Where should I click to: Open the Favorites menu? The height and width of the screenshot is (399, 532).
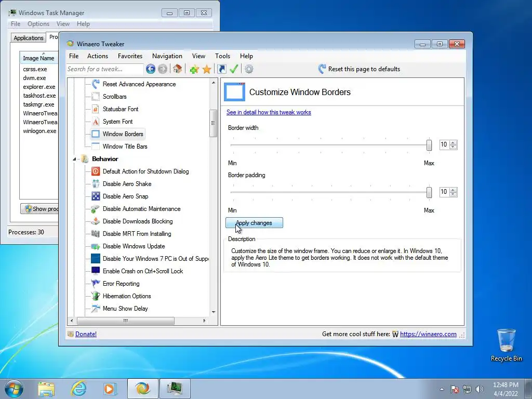pos(130,56)
